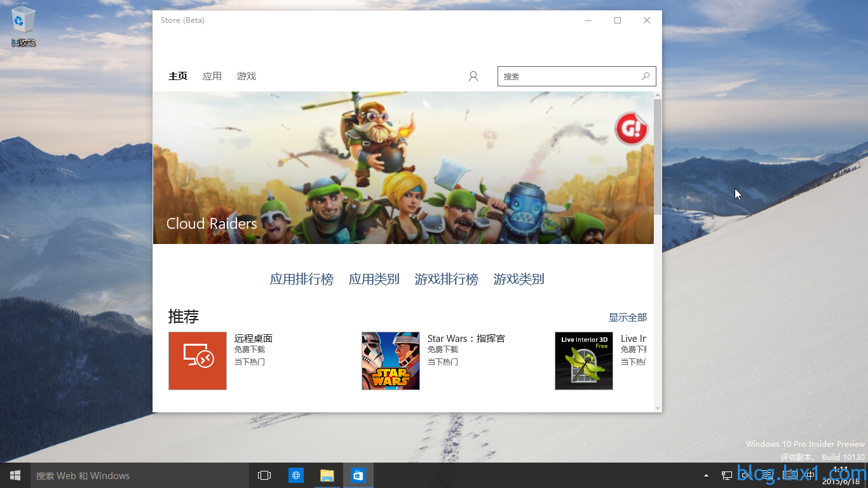The image size is (868, 488).
Task: Click the magnifier icon in the Store search box
Action: (646, 76)
